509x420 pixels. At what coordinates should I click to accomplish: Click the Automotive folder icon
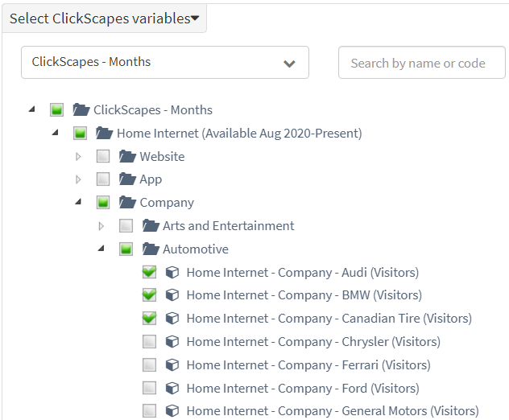[x=151, y=249]
